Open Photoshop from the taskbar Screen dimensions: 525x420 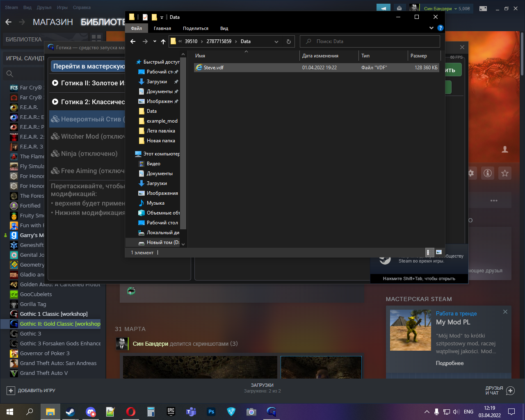pos(211,411)
